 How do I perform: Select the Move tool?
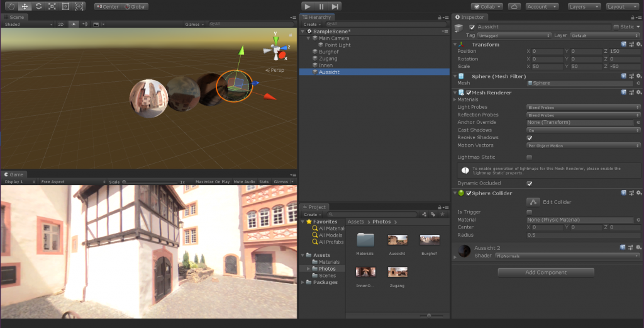[24, 6]
